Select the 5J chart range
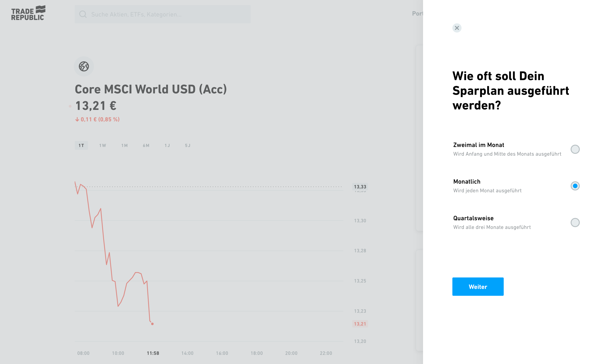Screen dimensions: 616x364 pyautogui.click(x=188, y=145)
